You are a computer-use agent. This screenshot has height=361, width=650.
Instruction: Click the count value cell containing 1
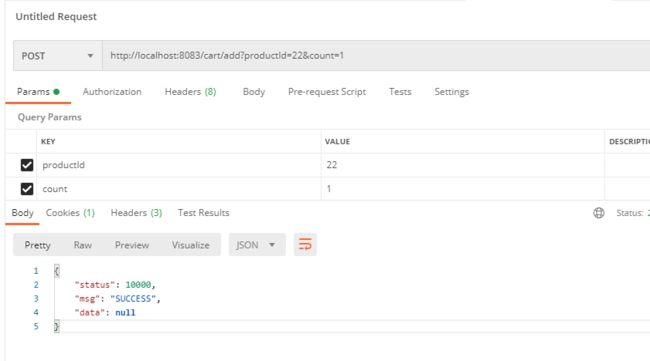click(463, 189)
